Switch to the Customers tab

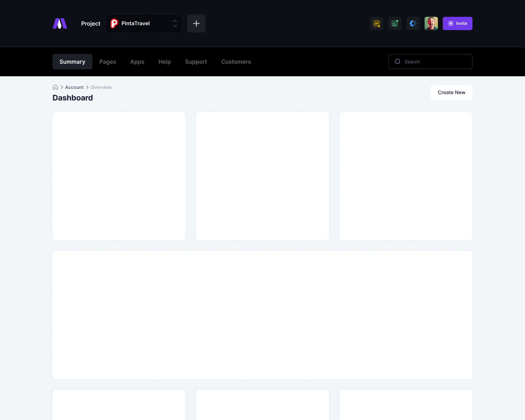[236, 62]
